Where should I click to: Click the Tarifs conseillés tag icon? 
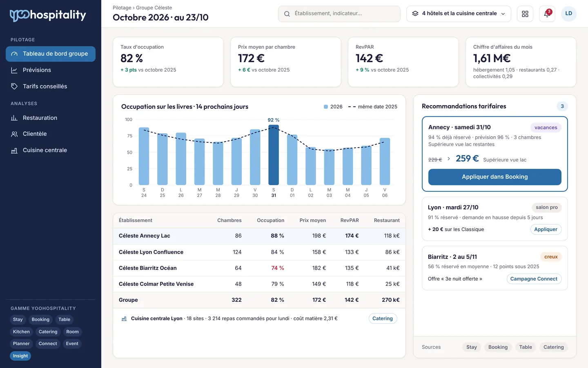pos(14,86)
